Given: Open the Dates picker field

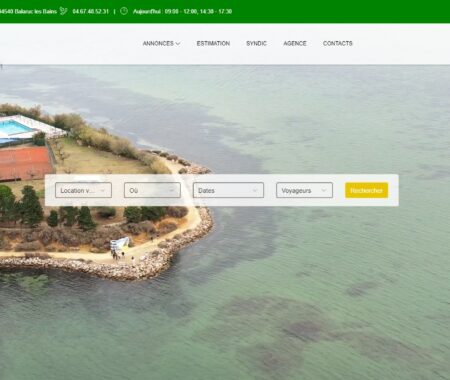Looking at the screenshot, I should (228, 190).
